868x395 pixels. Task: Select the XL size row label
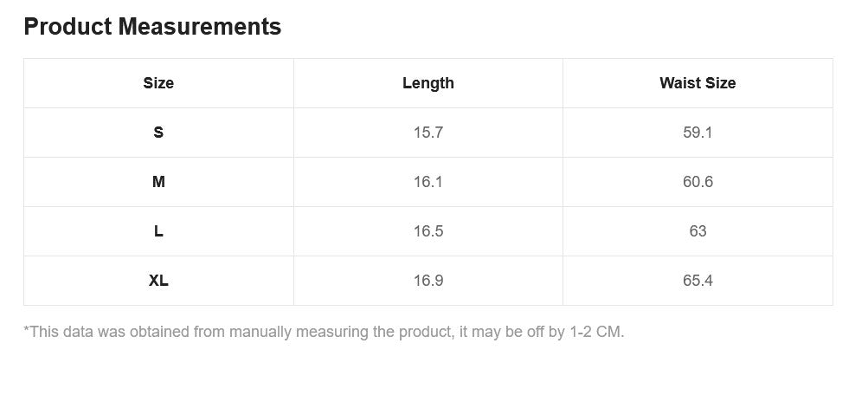[158, 281]
